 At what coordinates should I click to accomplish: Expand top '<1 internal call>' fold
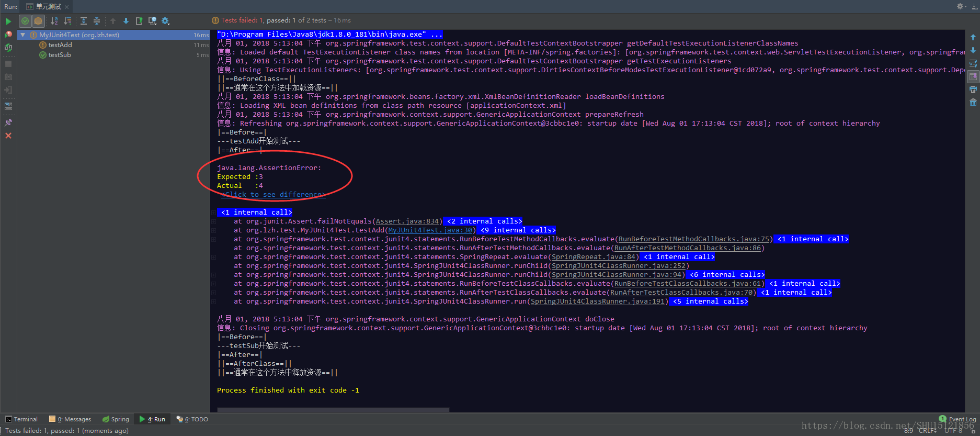pyautogui.click(x=255, y=213)
